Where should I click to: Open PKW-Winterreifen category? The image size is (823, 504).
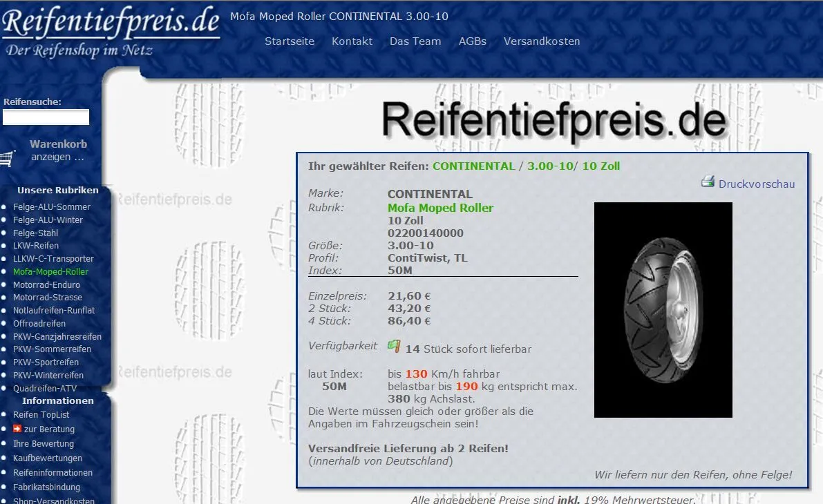click(x=48, y=376)
